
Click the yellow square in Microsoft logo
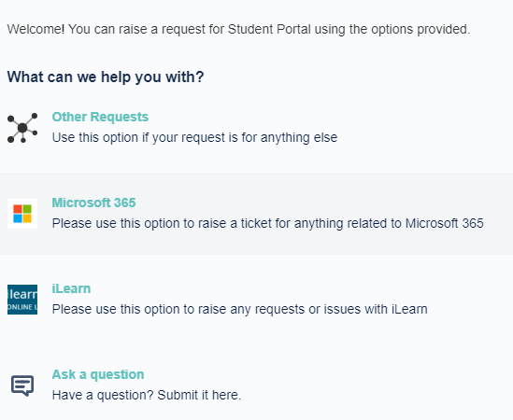[x=27, y=218]
